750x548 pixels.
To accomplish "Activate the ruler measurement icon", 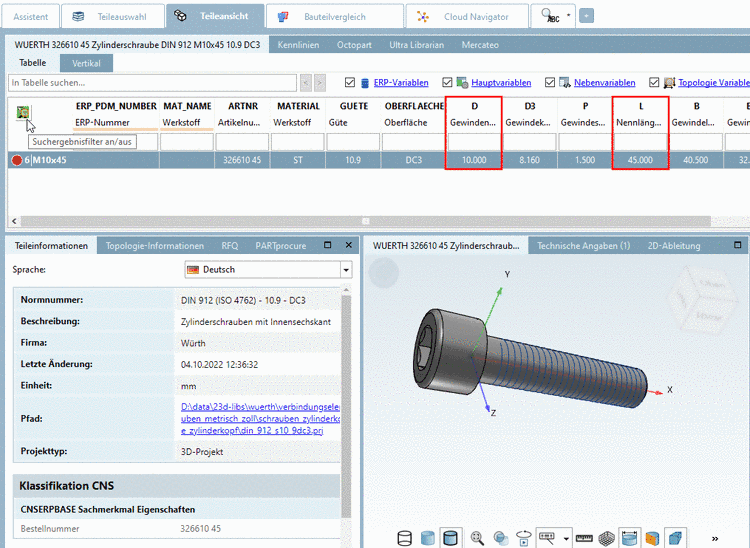I will 584,538.
